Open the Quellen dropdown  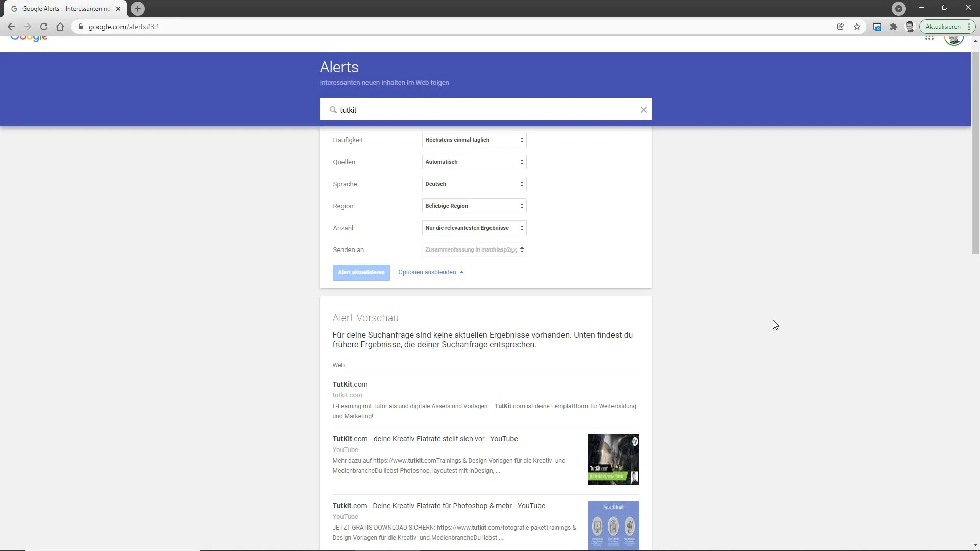coord(474,162)
